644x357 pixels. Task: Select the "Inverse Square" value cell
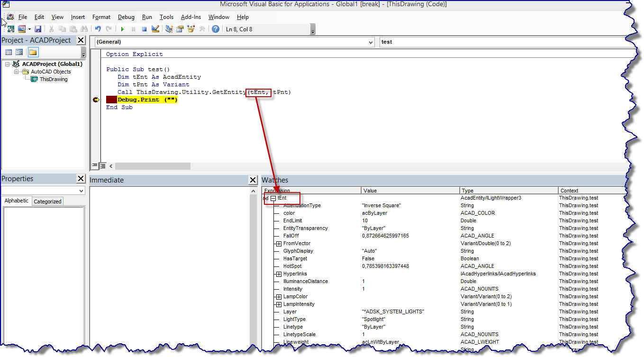tap(381, 205)
